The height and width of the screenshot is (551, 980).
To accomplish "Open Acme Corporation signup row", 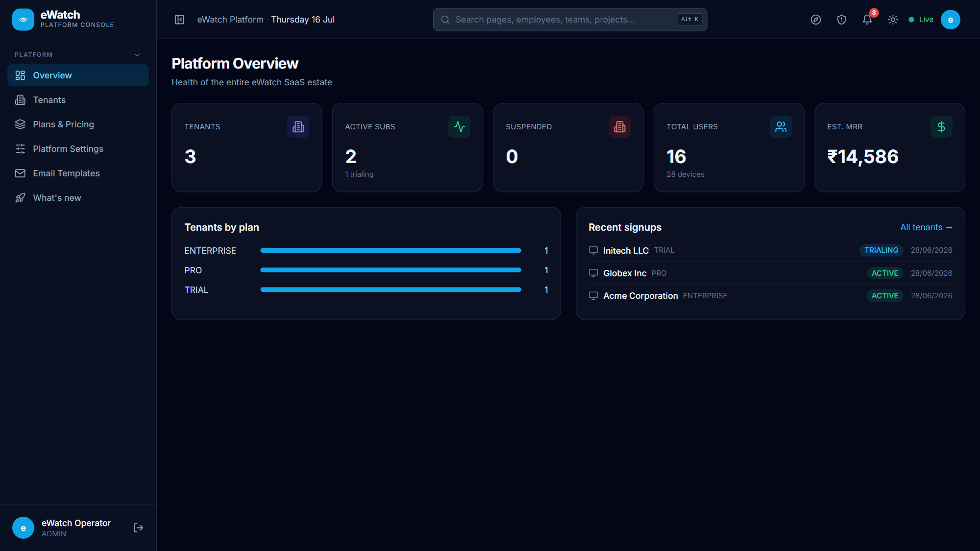I will click(770, 296).
